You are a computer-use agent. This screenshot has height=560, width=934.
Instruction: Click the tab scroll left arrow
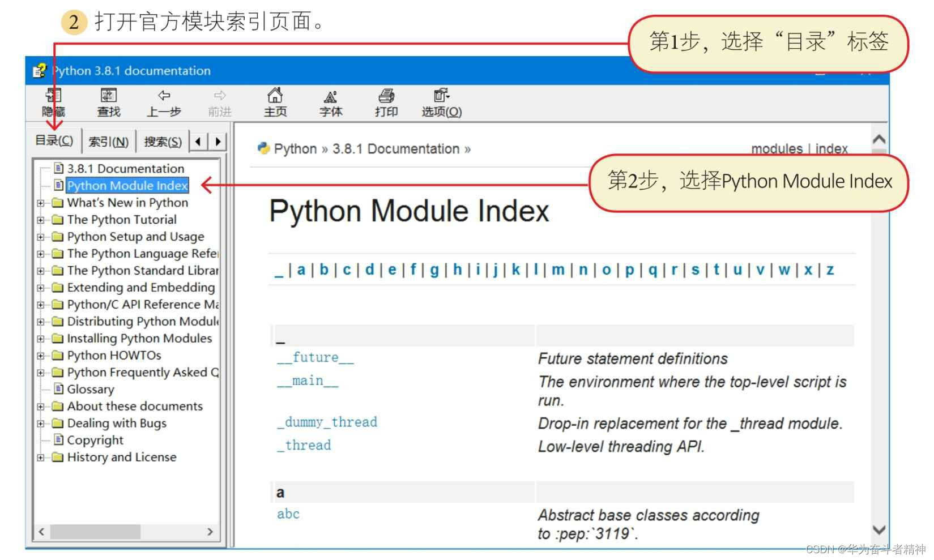tap(198, 142)
